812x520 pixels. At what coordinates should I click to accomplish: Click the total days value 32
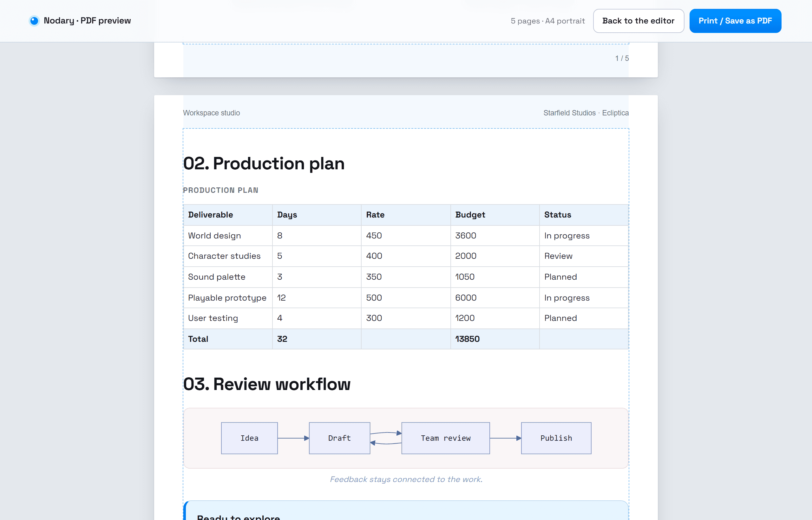click(x=317, y=339)
